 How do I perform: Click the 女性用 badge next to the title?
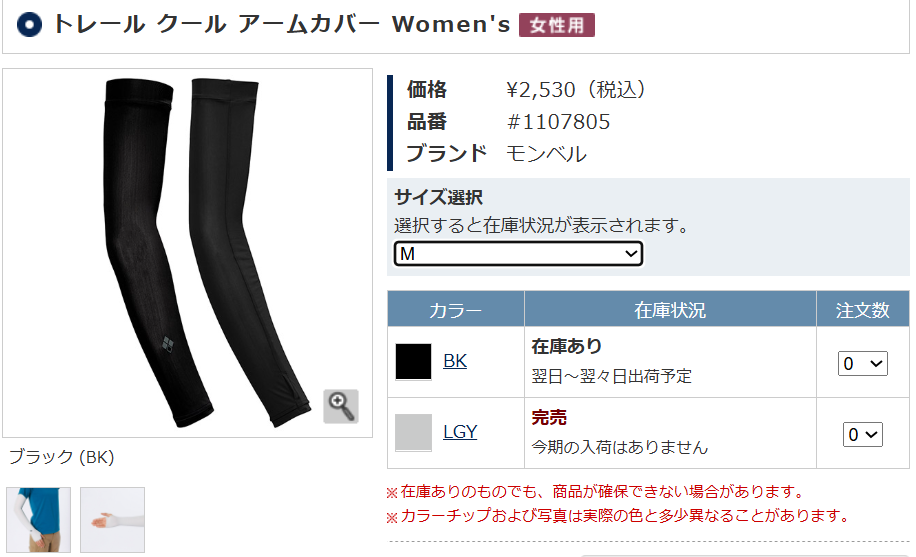coord(557,25)
